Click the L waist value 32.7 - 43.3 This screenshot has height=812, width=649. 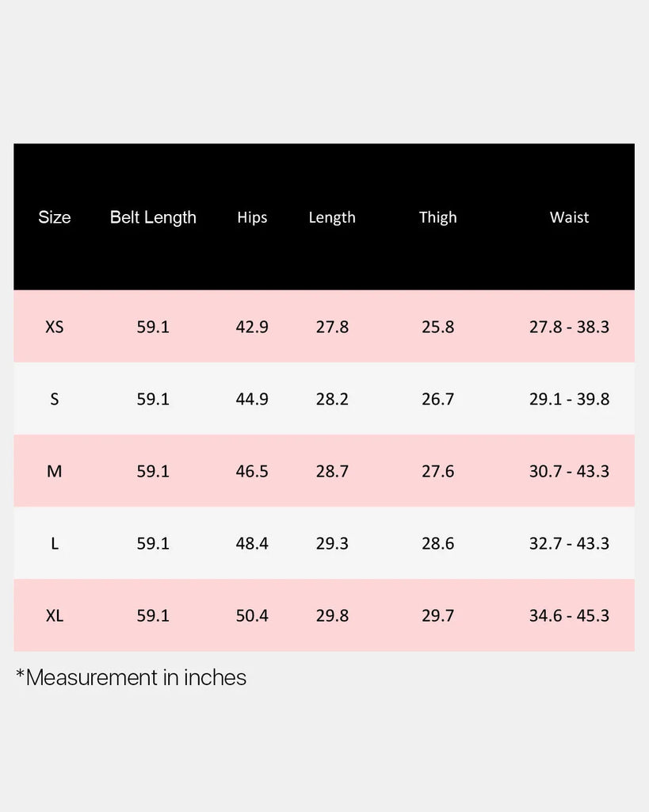569,543
